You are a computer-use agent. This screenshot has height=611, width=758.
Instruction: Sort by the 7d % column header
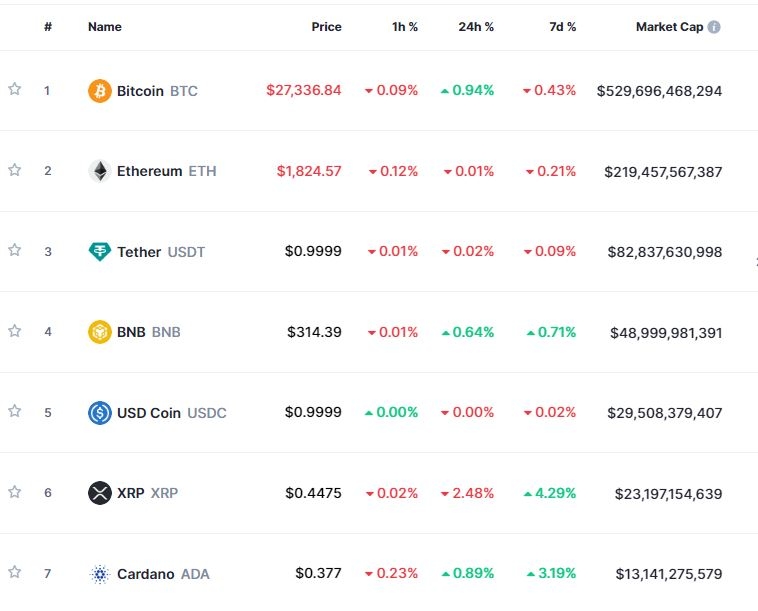tap(563, 27)
